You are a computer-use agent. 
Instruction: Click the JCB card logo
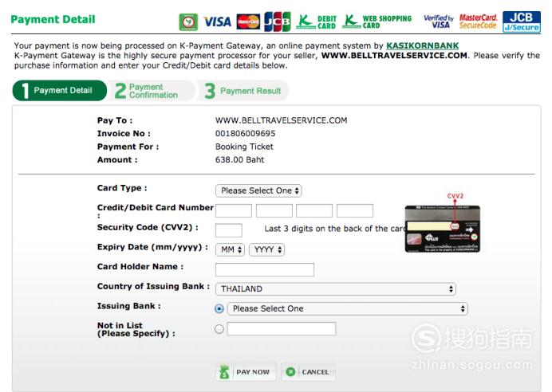278,22
